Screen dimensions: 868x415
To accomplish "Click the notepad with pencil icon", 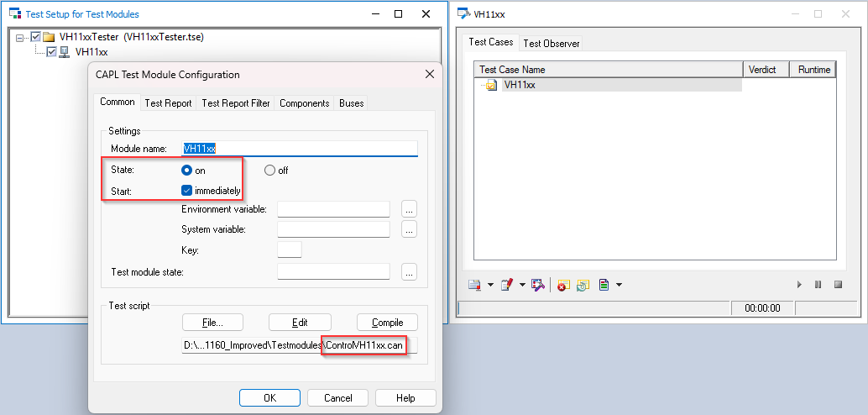I will pyautogui.click(x=506, y=286).
